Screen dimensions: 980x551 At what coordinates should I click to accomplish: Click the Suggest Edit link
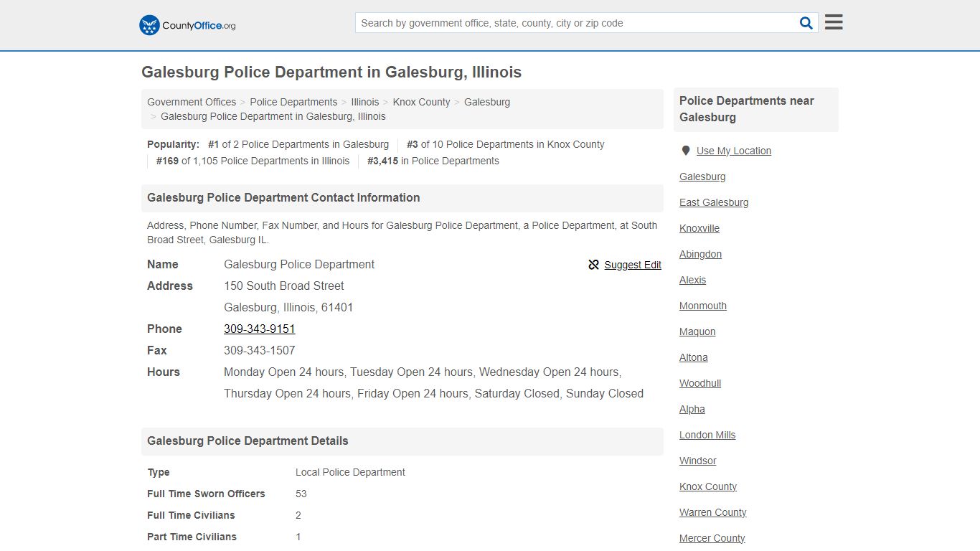[x=633, y=265]
